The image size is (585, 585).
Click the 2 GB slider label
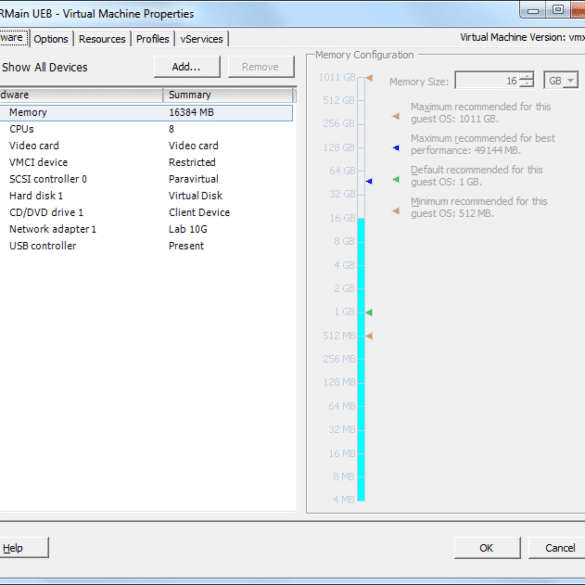(344, 288)
